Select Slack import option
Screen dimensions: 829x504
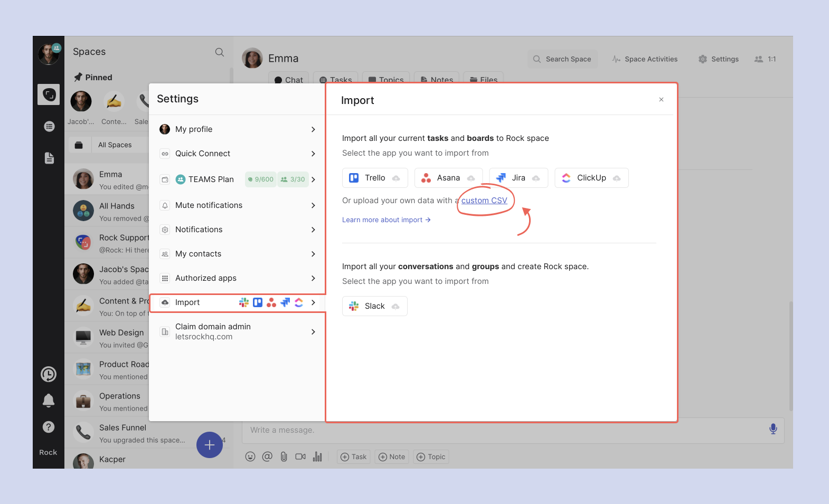(x=374, y=306)
